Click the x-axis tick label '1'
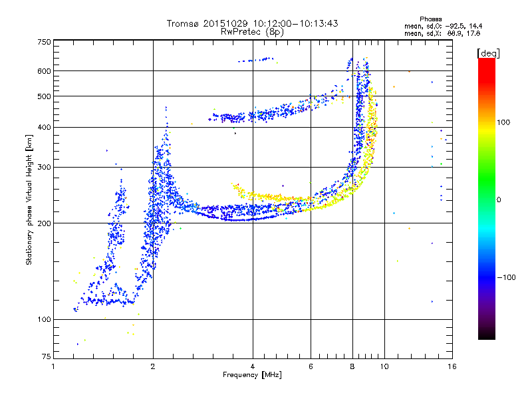 tap(53, 366)
